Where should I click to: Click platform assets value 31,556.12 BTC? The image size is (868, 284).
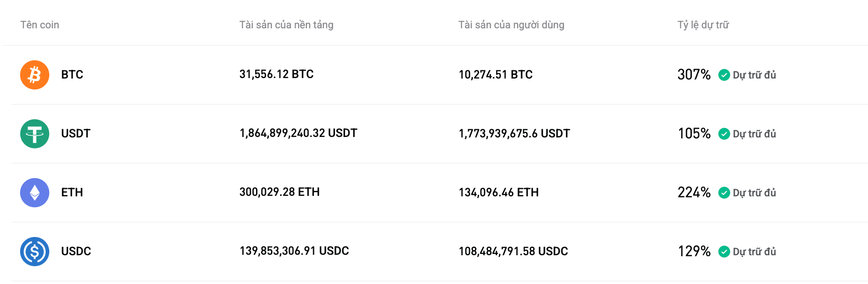tap(277, 74)
